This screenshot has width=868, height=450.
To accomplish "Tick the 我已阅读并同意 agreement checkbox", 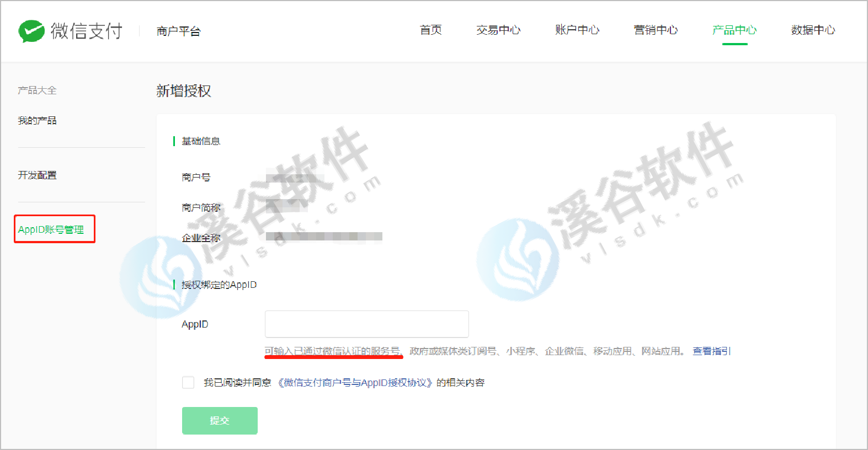I will click(188, 383).
